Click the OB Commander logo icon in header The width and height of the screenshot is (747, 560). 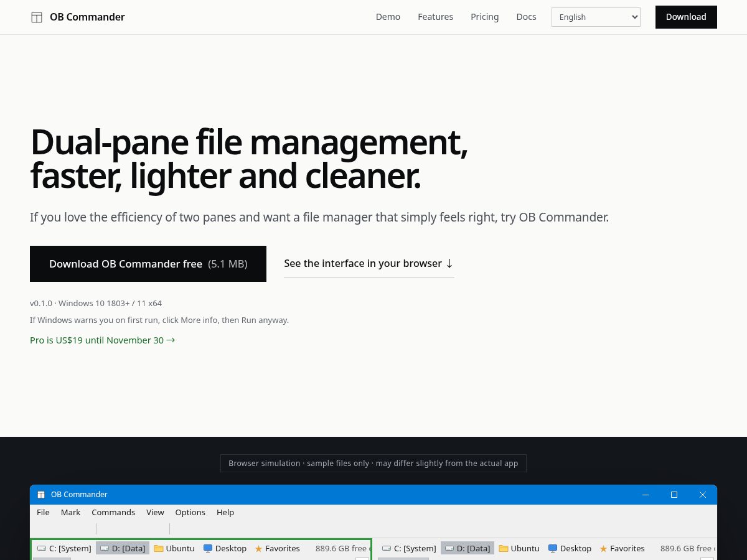pyautogui.click(x=37, y=17)
